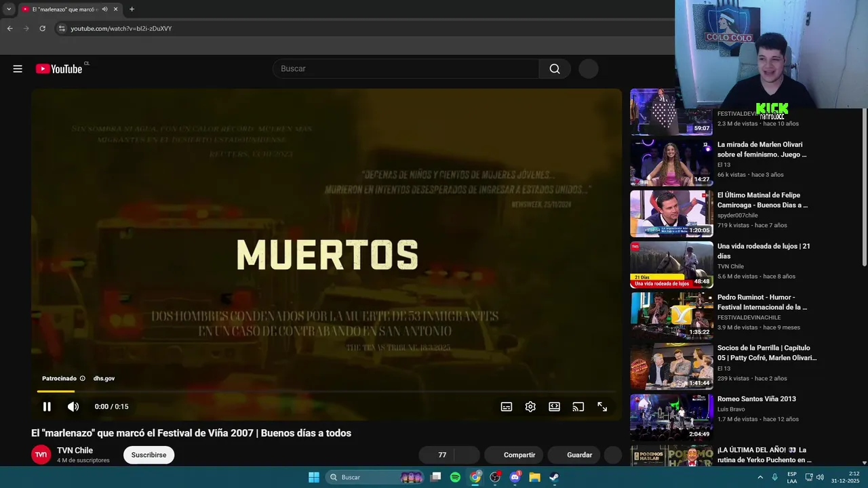The height and width of the screenshot is (488, 868).
Task: Toggle subtitles in the video player
Action: coord(507,407)
